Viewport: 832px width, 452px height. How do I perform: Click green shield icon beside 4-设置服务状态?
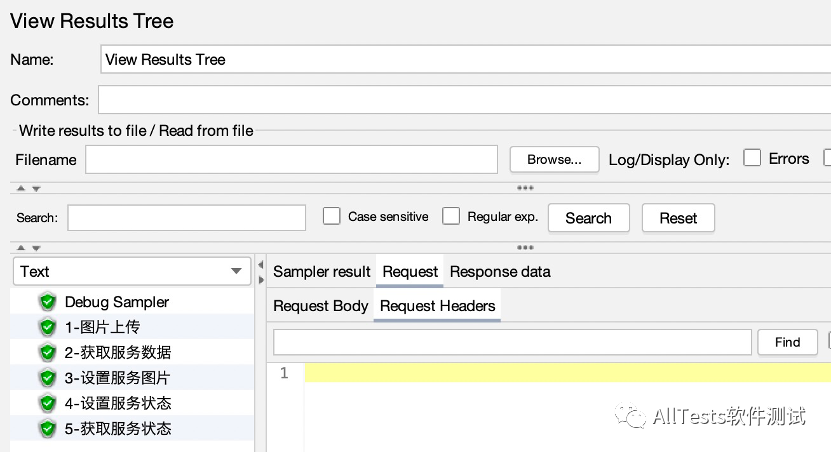click(47, 403)
